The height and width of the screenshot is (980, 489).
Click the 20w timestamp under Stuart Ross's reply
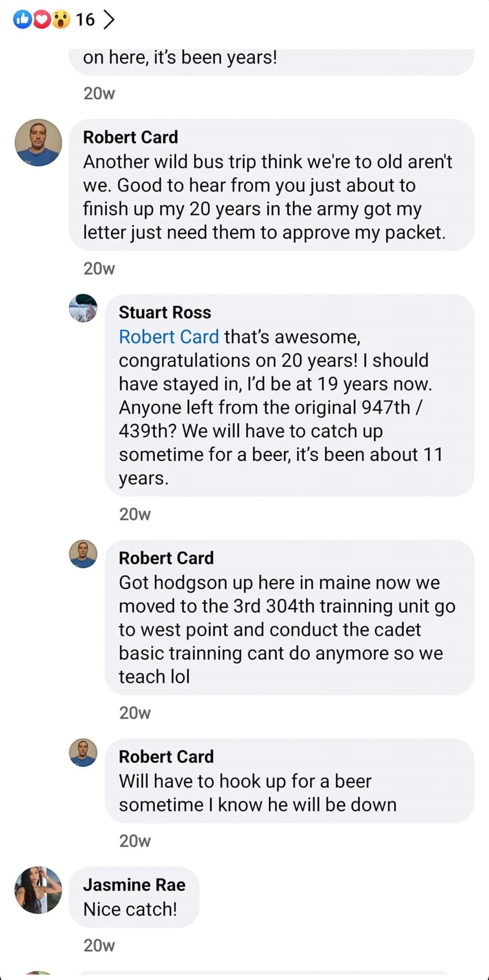click(134, 514)
